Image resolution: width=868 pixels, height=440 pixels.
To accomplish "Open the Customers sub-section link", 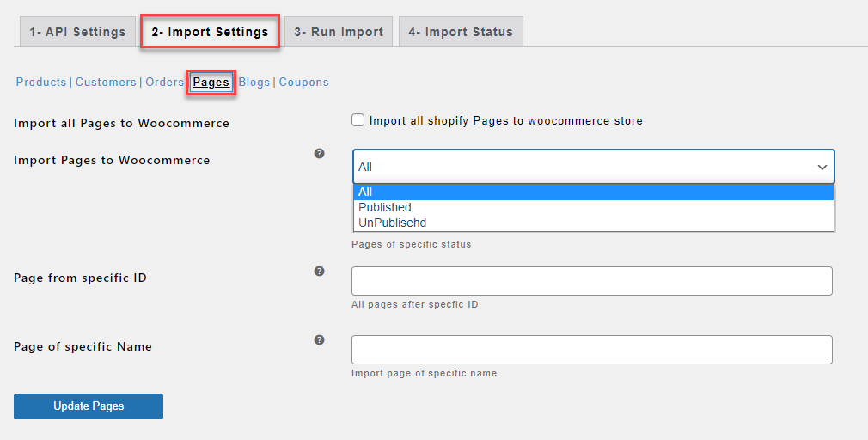I will coord(106,82).
